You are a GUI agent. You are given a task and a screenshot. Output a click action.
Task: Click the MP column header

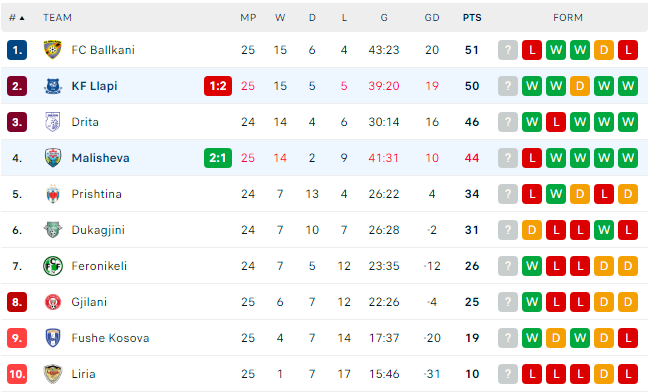(x=248, y=18)
